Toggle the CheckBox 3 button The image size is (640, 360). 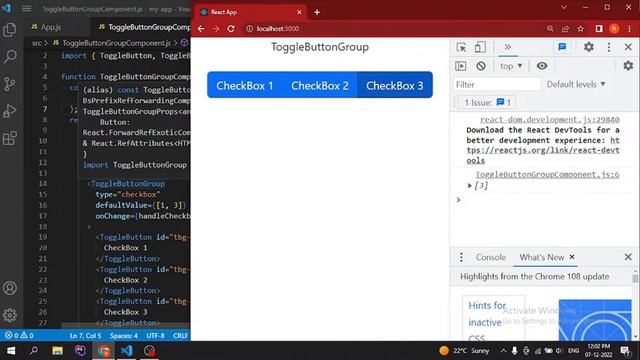click(395, 85)
